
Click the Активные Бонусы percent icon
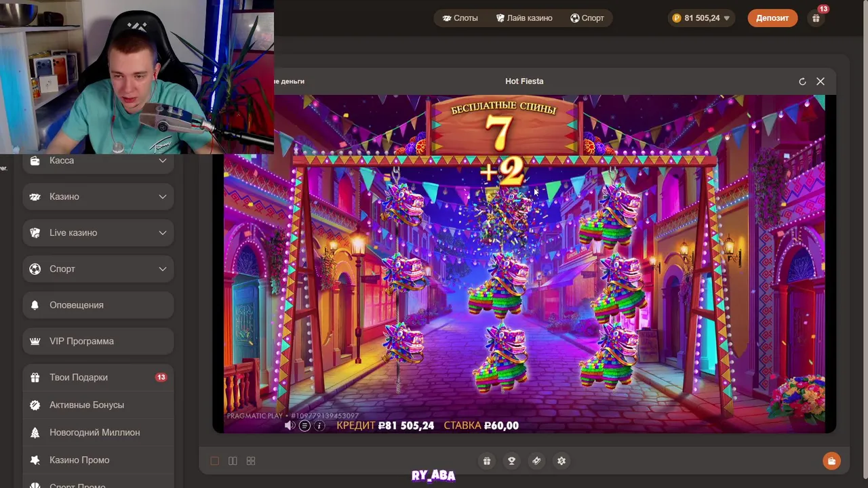(35, 405)
